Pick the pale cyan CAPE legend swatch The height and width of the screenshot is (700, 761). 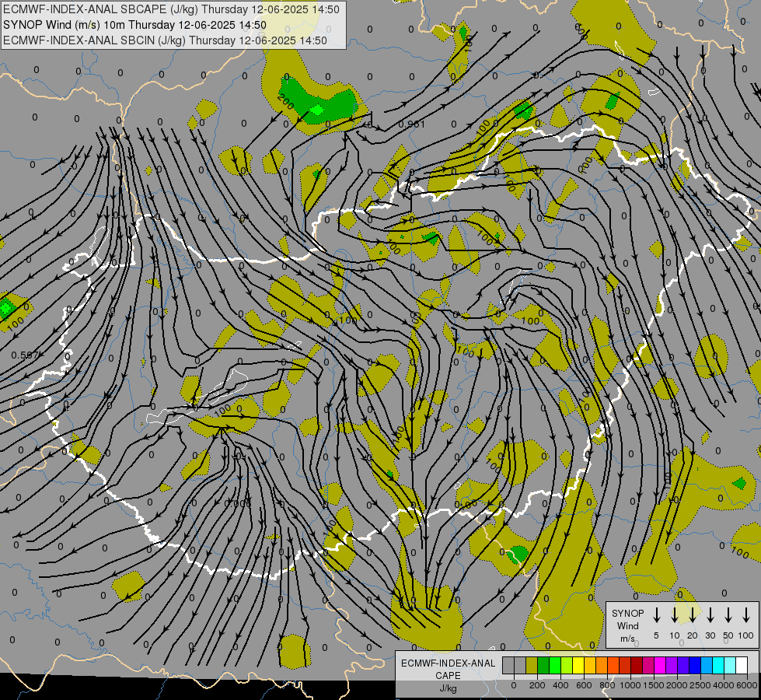point(730,665)
